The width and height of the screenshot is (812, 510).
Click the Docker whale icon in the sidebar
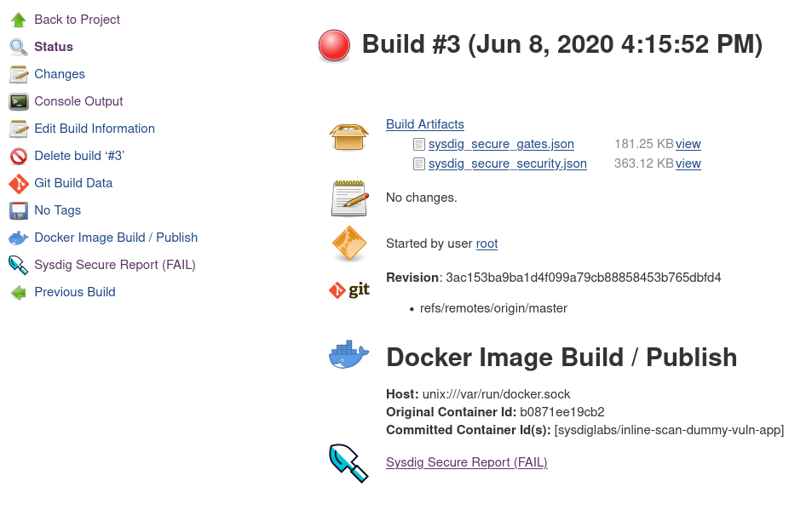coord(18,238)
